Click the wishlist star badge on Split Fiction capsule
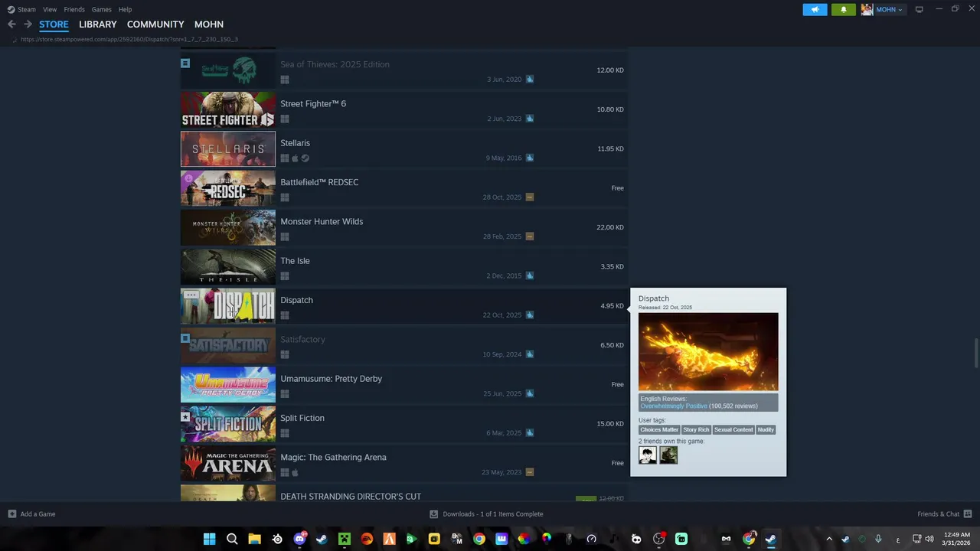This screenshot has height=551, width=980. [x=185, y=417]
